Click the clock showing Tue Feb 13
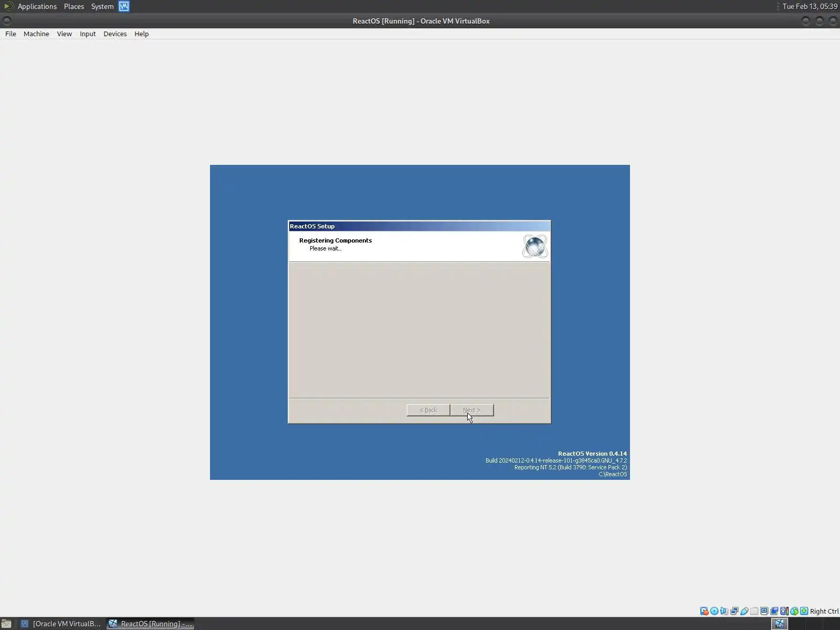840x630 pixels. 810,6
